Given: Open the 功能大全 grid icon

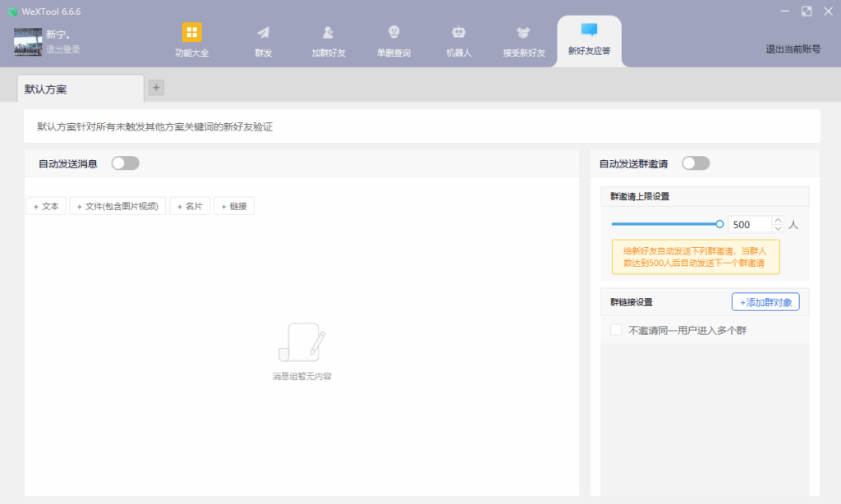Looking at the screenshot, I should click(191, 32).
